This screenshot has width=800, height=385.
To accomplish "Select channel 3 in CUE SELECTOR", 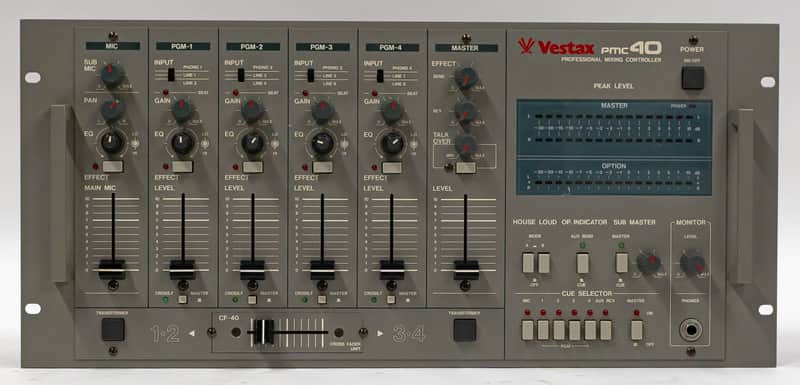I will 574,330.
